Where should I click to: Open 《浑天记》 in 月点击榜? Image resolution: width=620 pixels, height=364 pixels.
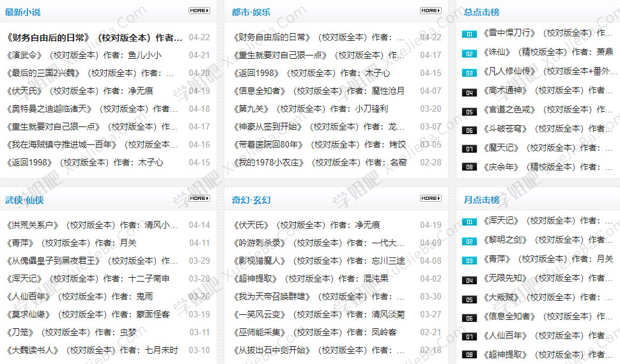[x=548, y=220]
